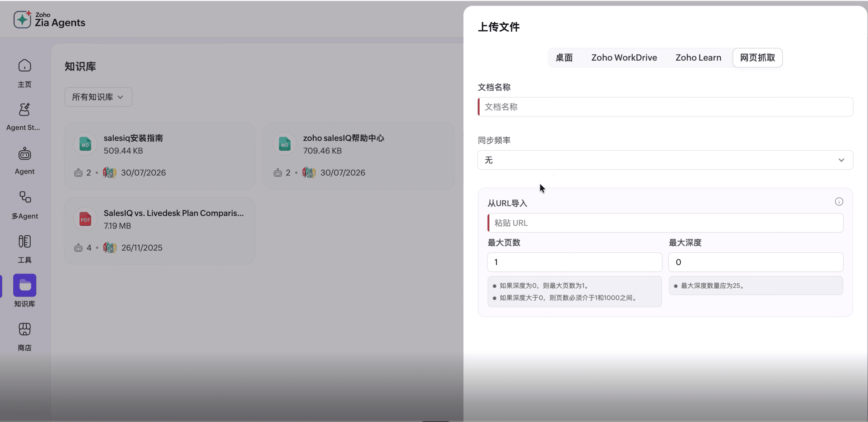Open the 主页 home sidebar icon
Screen dimensions: 868x422
tap(25, 66)
